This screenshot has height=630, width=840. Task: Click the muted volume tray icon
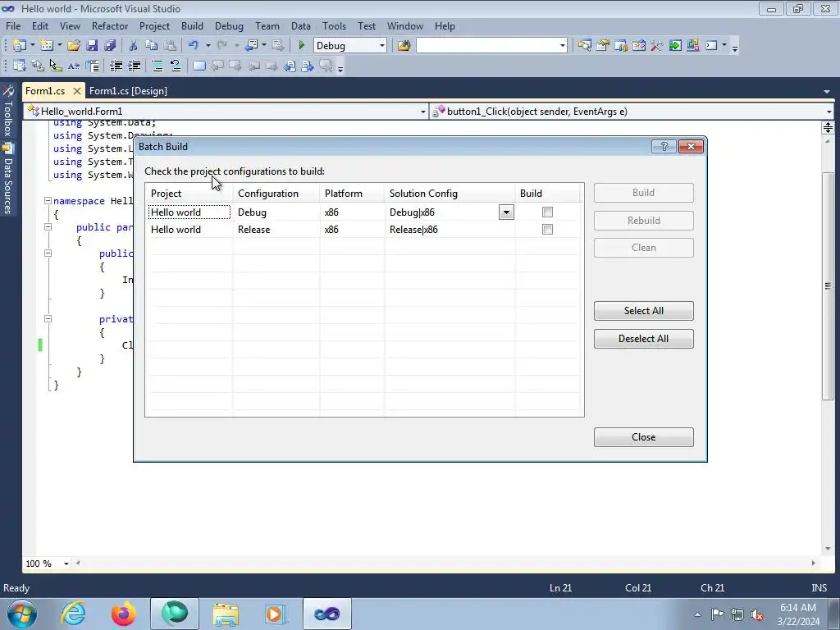pos(757,614)
